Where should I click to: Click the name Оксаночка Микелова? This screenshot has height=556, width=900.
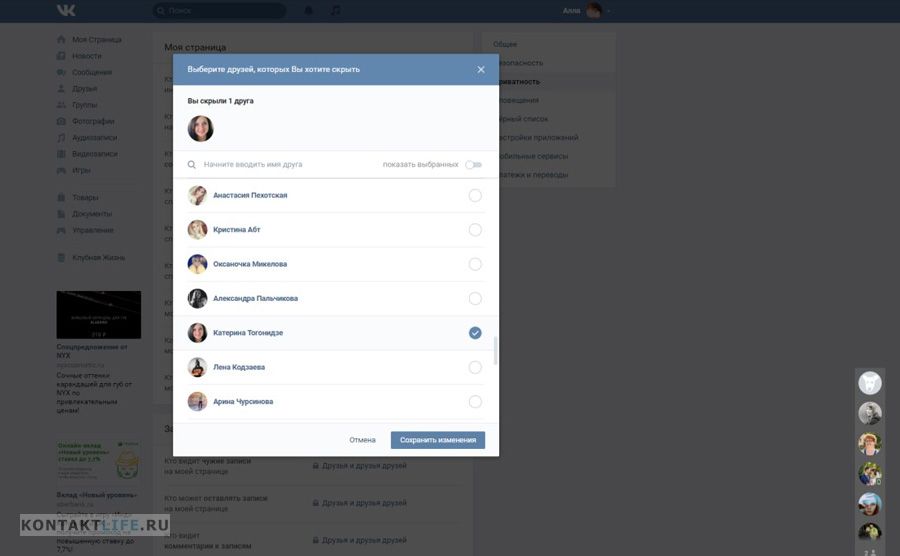pos(250,264)
